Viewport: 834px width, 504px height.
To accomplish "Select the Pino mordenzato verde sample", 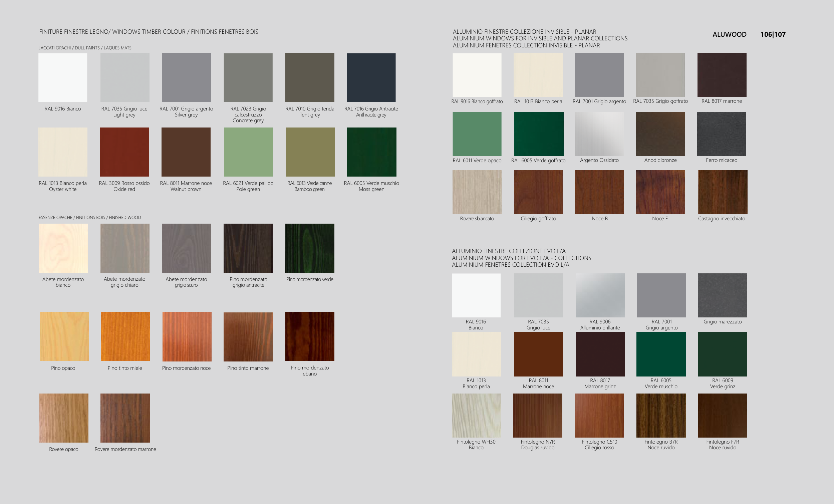I will [x=310, y=248].
